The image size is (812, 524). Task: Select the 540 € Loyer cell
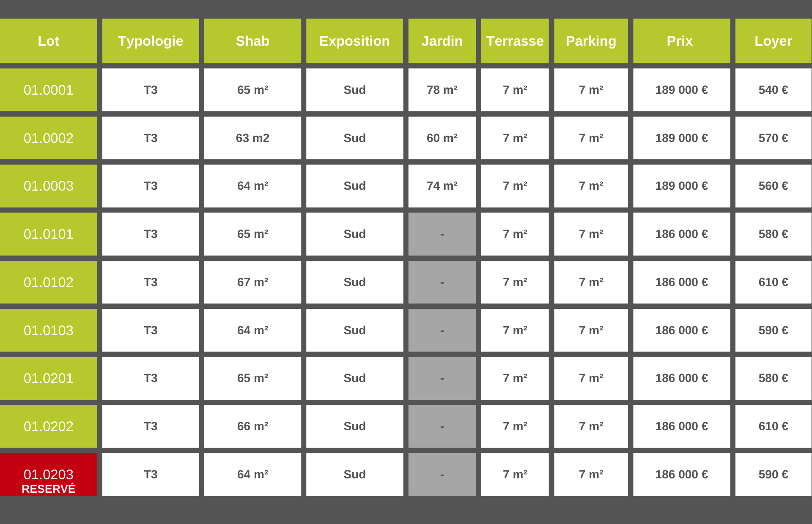coord(773,90)
